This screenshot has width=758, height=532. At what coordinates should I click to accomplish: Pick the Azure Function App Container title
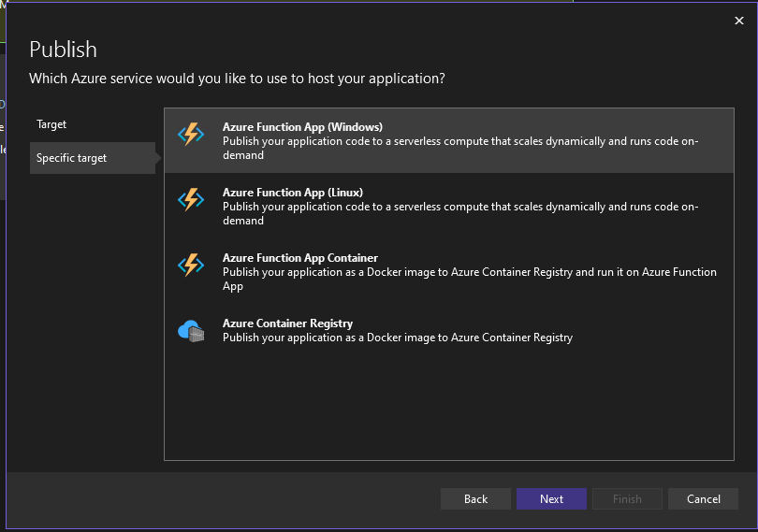tap(300, 258)
